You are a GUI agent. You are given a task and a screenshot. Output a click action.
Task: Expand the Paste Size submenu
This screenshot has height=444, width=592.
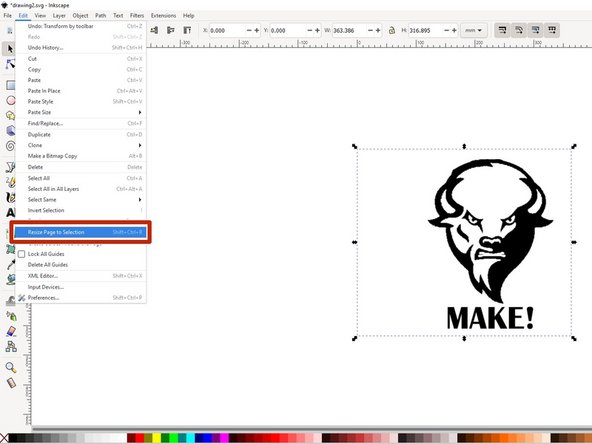coord(81,112)
